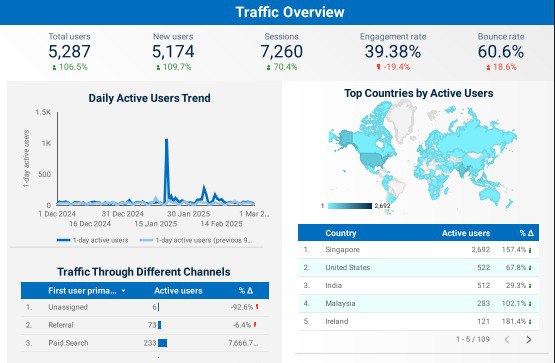
Task: Select the United States row
Action: [x=418, y=267]
